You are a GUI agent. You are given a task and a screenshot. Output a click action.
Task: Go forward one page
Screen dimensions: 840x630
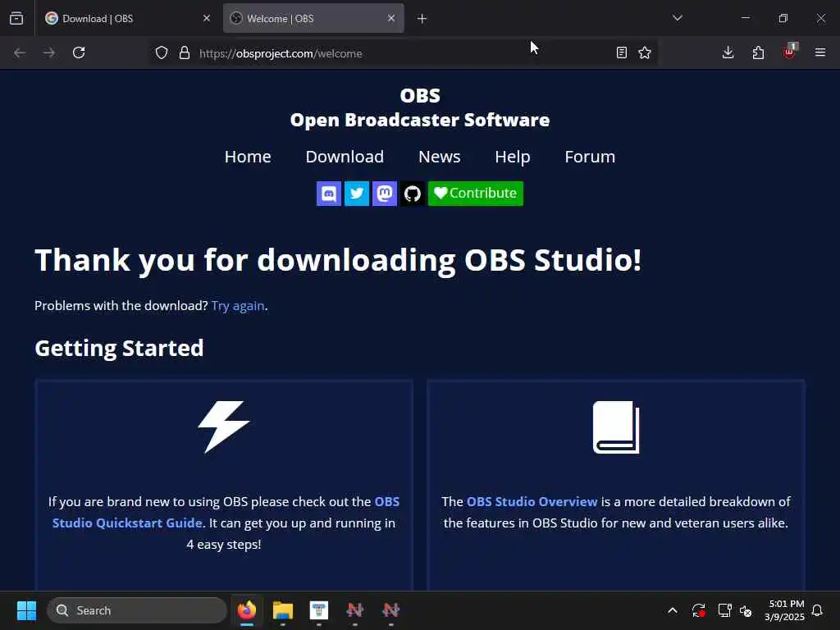coord(49,52)
